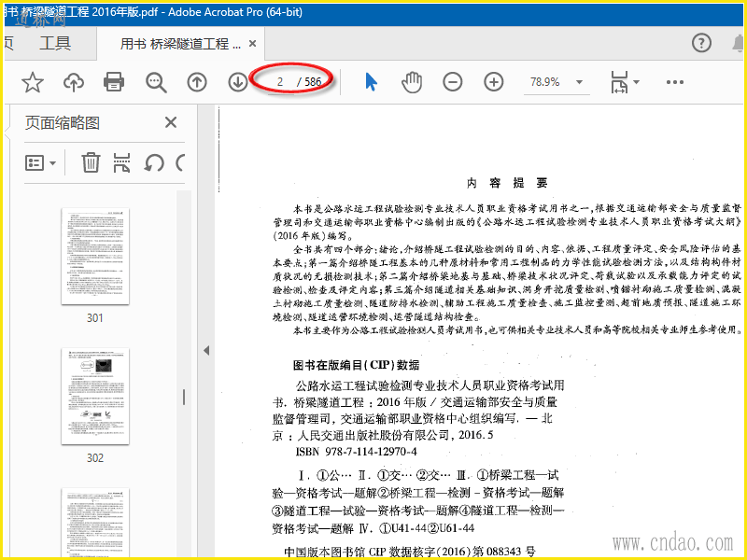The height and width of the screenshot is (560, 747).
Task: Select the arrow selection tool
Action: click(x=371, y=82)
